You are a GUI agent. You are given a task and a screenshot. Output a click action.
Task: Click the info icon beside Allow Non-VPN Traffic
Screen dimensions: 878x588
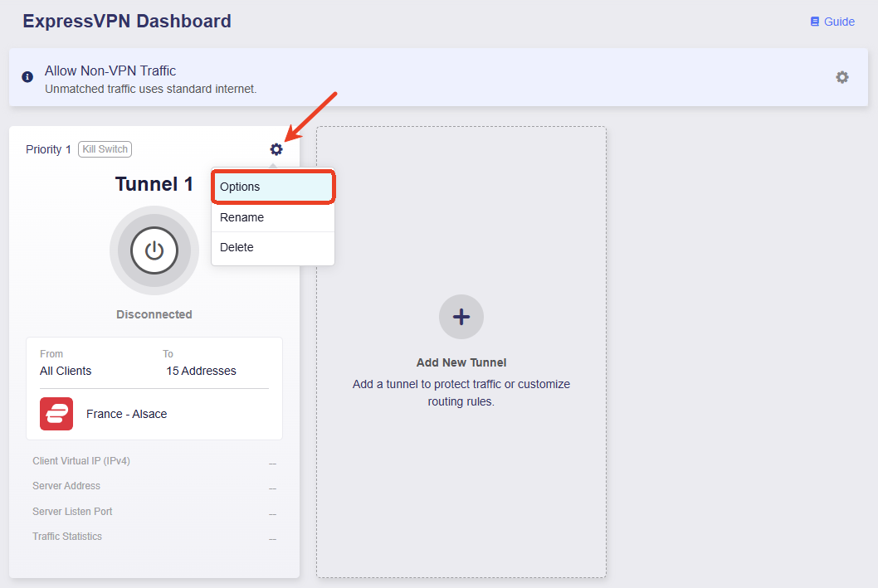(x=27, y=77)
